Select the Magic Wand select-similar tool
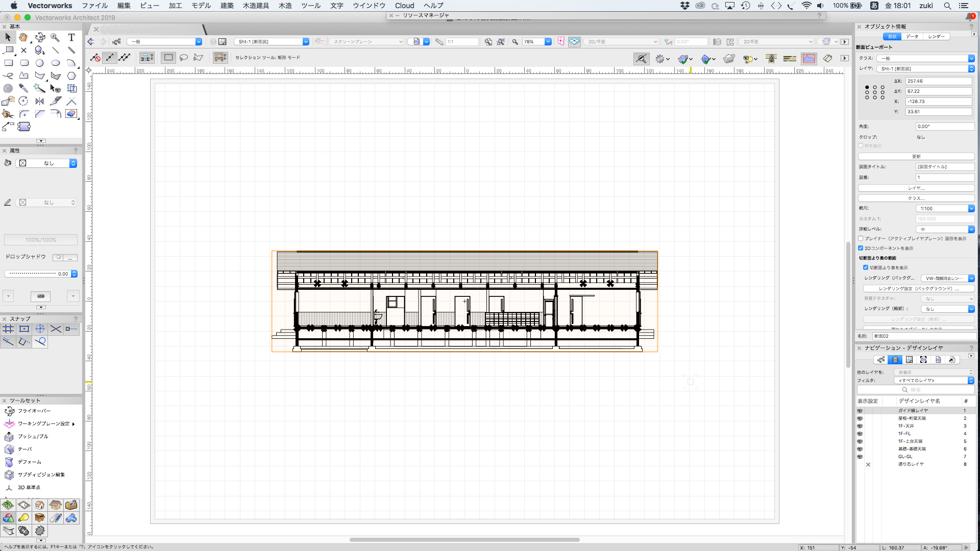The image size is (980, 551). 40,88
